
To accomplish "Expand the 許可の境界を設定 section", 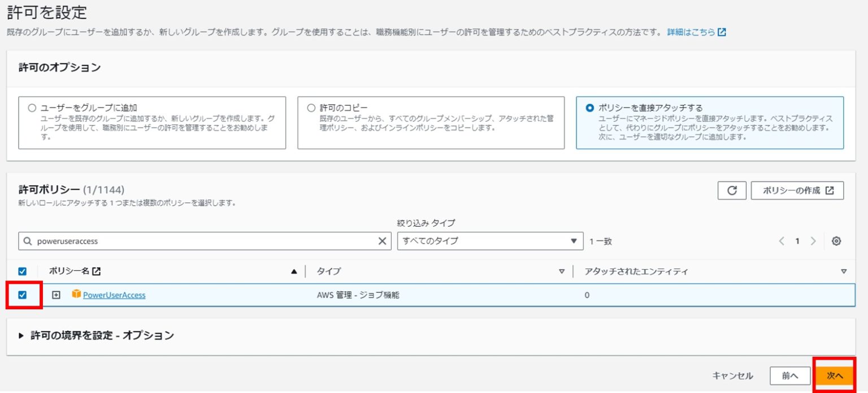I will point(21,335).
